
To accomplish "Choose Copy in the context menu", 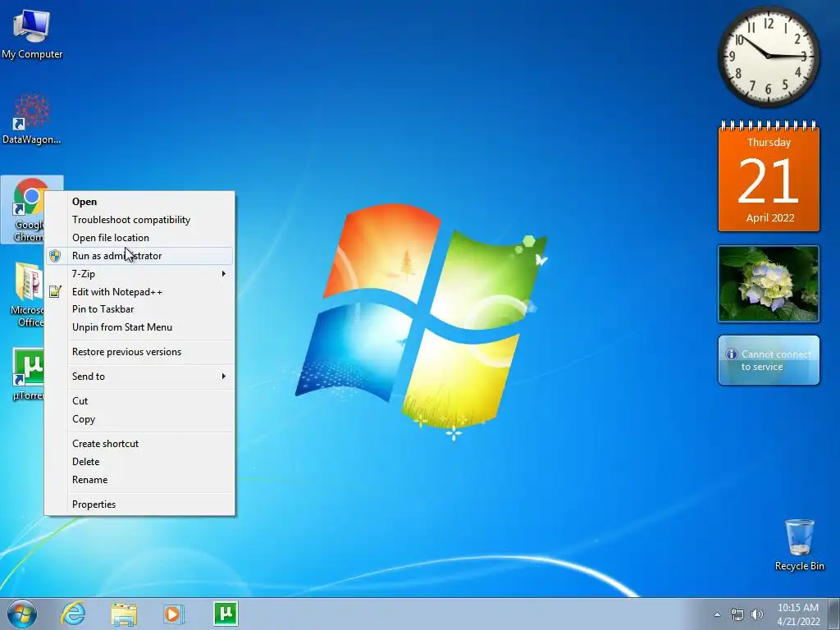I will (x=139, y=419).
